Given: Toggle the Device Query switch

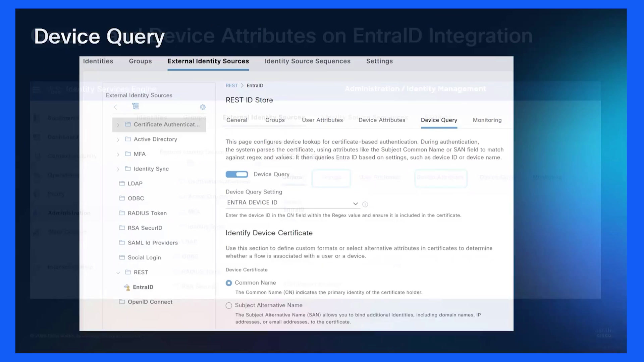Looking at the screenshot, I should [x=237, y=174].
